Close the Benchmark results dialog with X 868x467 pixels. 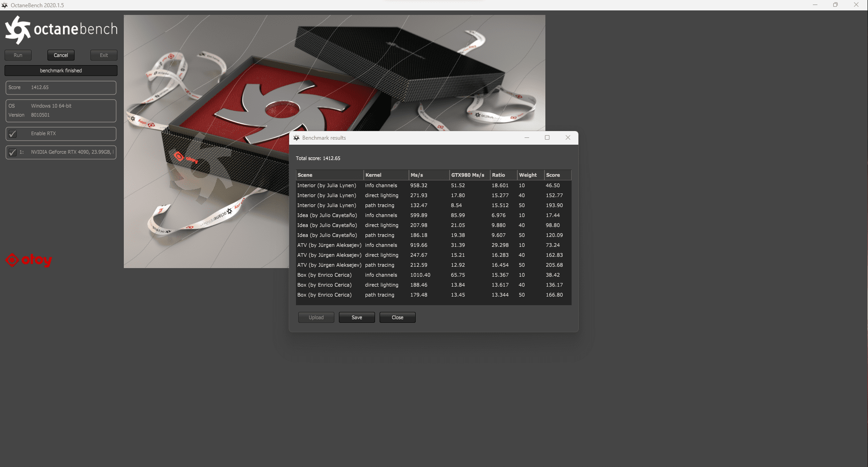[568, 137]
